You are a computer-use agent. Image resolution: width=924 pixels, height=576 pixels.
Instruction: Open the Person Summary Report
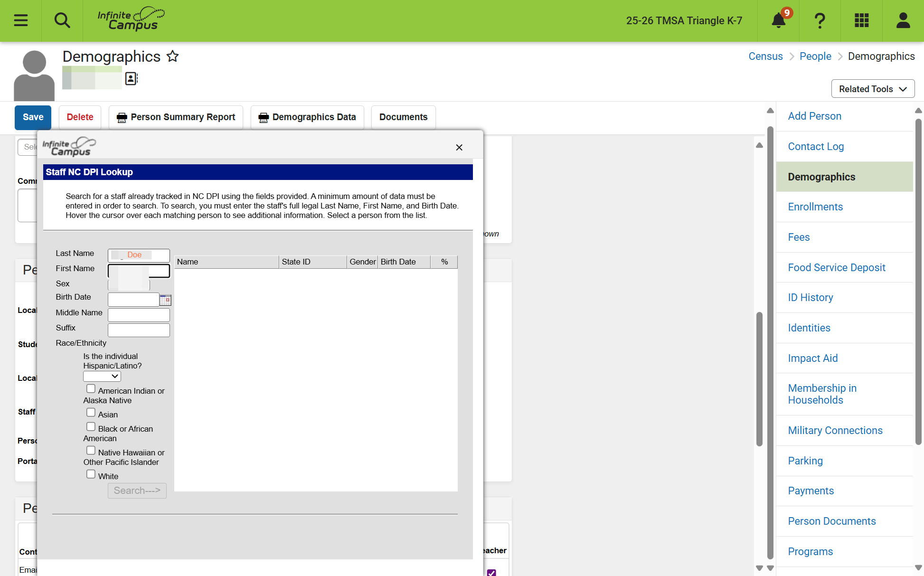pos(176,117)
